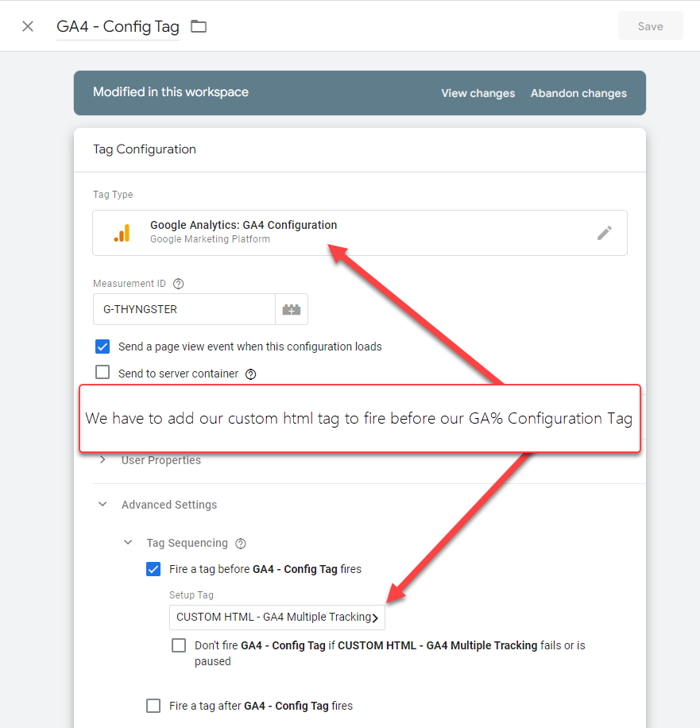Screen dimensions: 700x728
Task: Collapse the Tag Sequencing subsection
Action: (x=128, y=544)
